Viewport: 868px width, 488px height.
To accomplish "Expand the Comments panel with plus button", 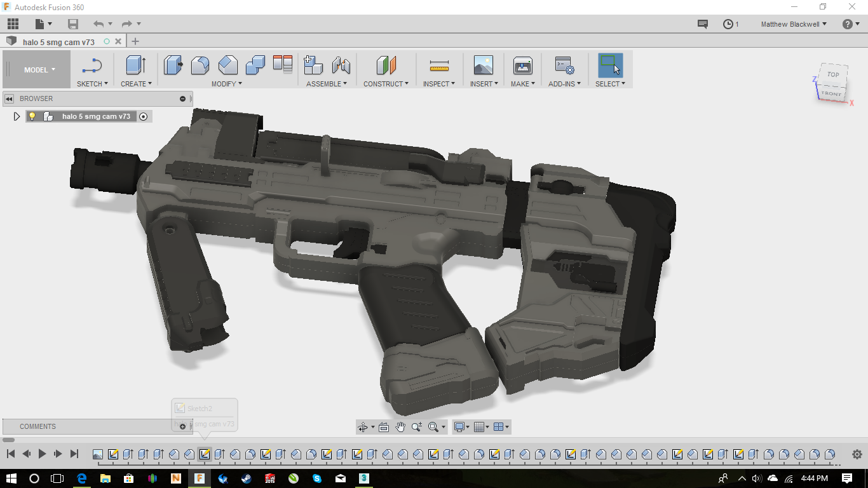I will [x=182, y=426].
